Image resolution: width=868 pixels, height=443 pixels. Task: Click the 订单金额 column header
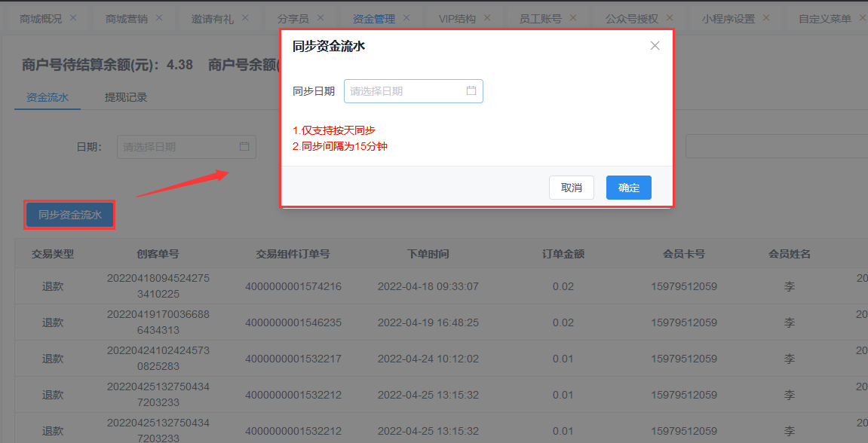(563, 254)
